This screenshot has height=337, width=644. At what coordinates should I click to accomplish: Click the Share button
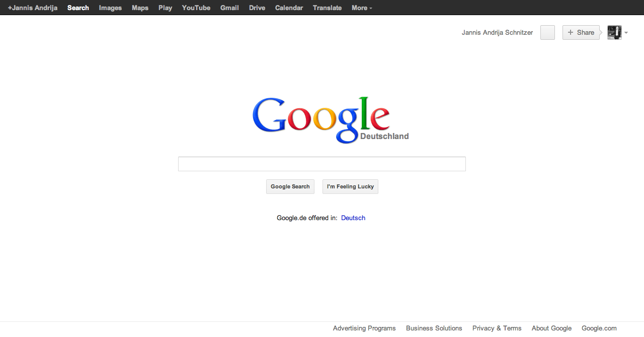(581, 32)
